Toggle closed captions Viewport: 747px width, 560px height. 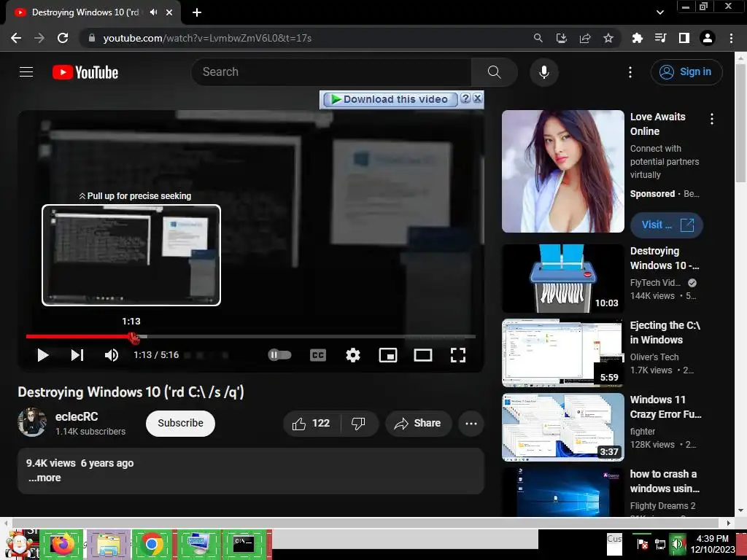[318, 355]
